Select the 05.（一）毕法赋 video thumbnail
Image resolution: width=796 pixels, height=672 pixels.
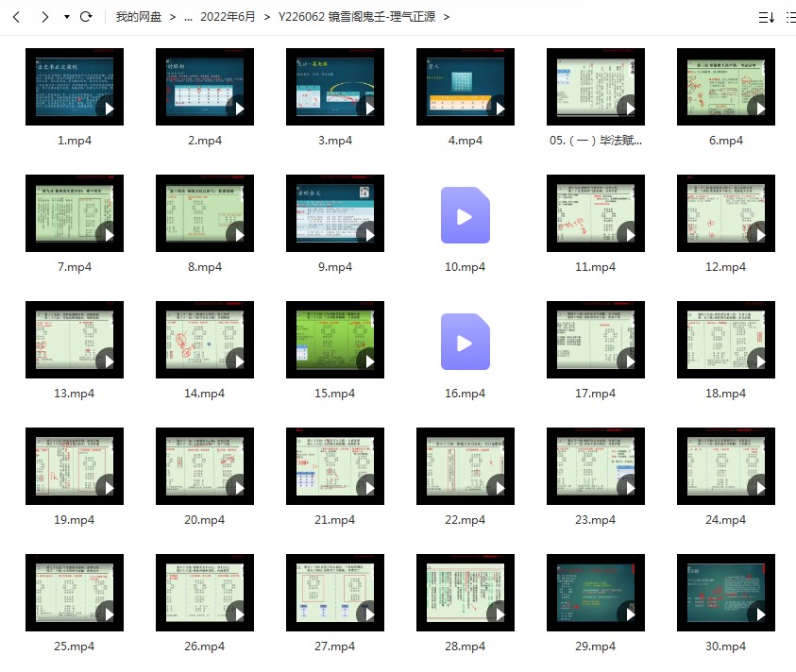(x=595, y=87)
